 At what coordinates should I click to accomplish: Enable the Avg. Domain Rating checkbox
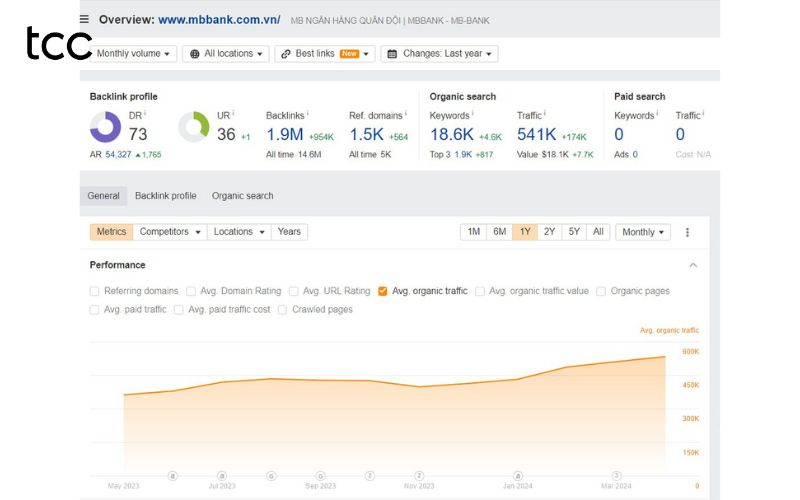tap(191, 291)
